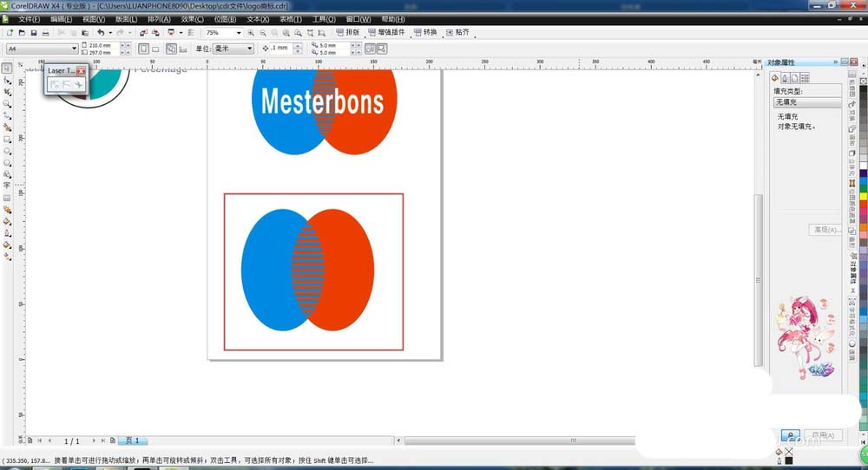Toggle apply layout to all pages
The image size is (868, 470).
(x=171, y=49)
